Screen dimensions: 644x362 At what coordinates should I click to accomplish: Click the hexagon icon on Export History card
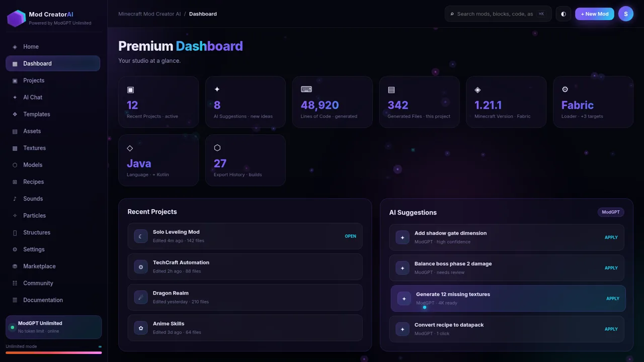click(x=217, y=148)
